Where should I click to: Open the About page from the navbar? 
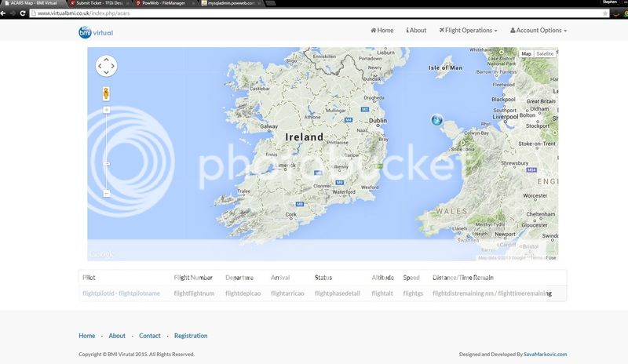coord(416,31)
